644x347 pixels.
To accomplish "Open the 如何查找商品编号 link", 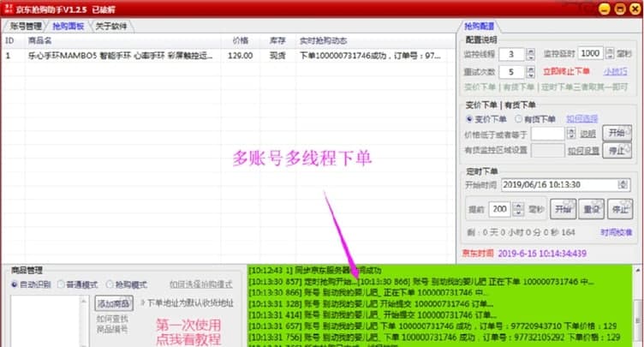I will 112,324.
